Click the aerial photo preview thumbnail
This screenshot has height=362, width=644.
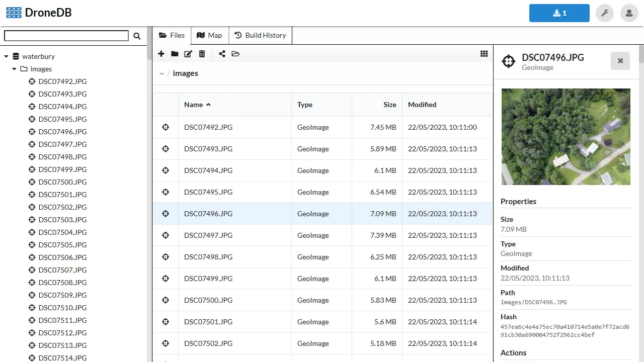tap(566, 137)
